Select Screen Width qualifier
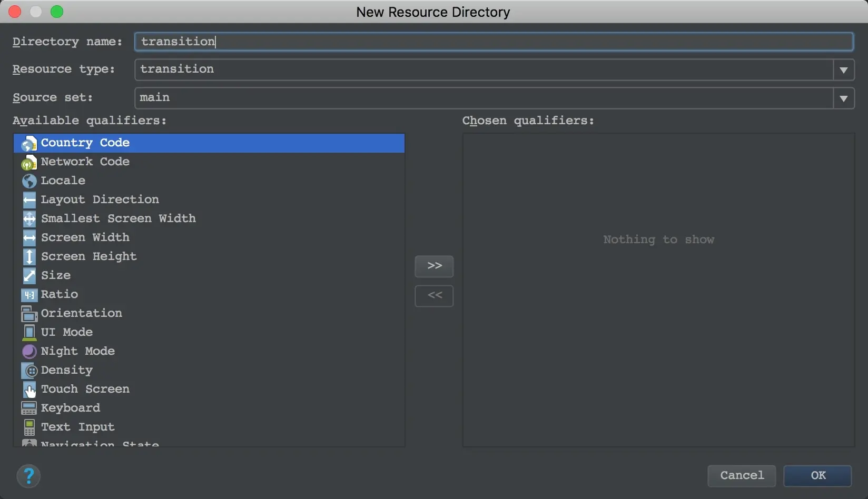Image resolution: width=868 pixels, height=499 pixels. [209, 238]
